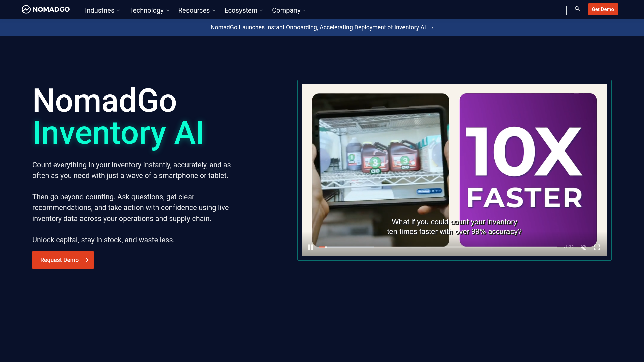Click the paragraph starting 'Count everything in your inventory'

(131, 170)
